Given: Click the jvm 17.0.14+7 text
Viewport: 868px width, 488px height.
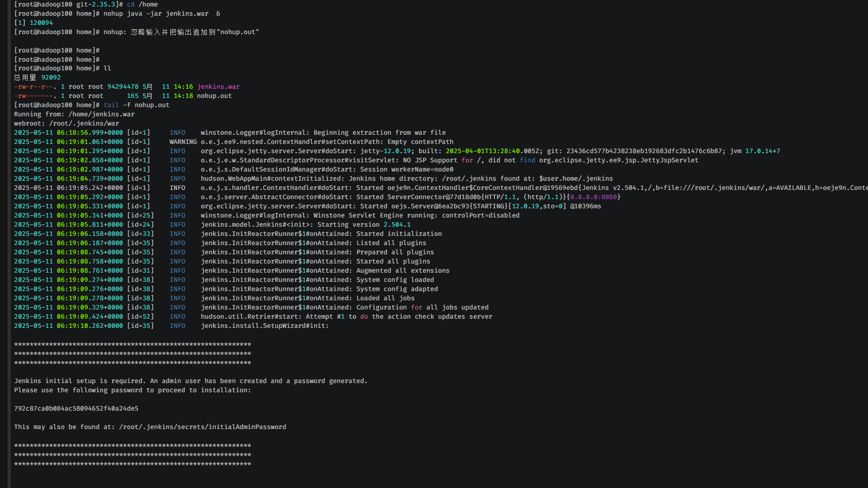Looking at the screenshot, I should (755, 151).
